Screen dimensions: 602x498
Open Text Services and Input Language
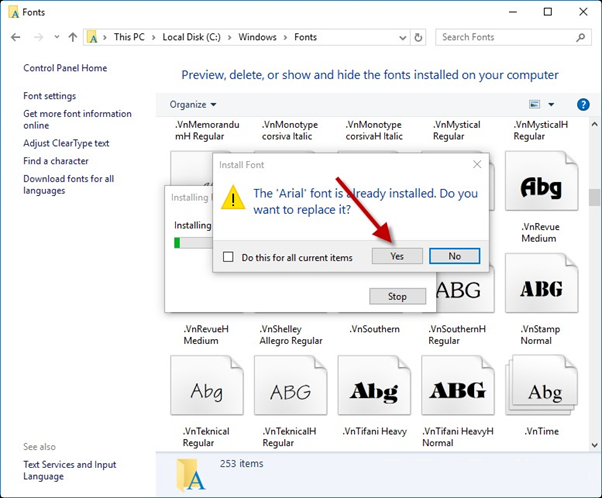click(x=69, y=470)
